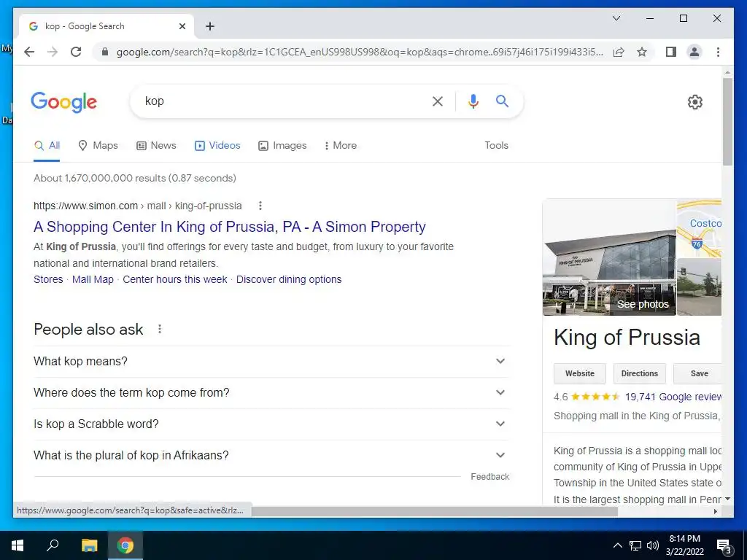Viewport: 747px width, 560px height.
Task: Open Google settings gear icon
Action: tap(694, 102)
